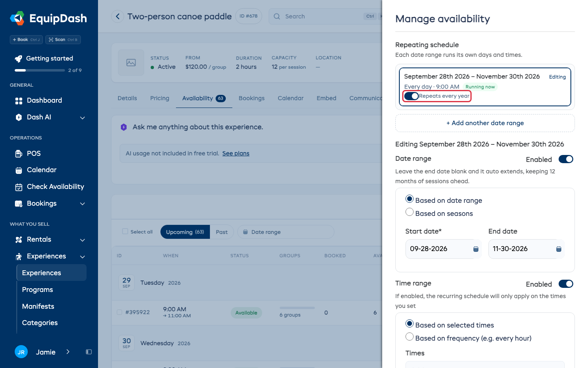The height and width of the screenshot is (368, 588).
Task: Click the Running now badge
Action: pyautogui.click(x=480, y=87)
